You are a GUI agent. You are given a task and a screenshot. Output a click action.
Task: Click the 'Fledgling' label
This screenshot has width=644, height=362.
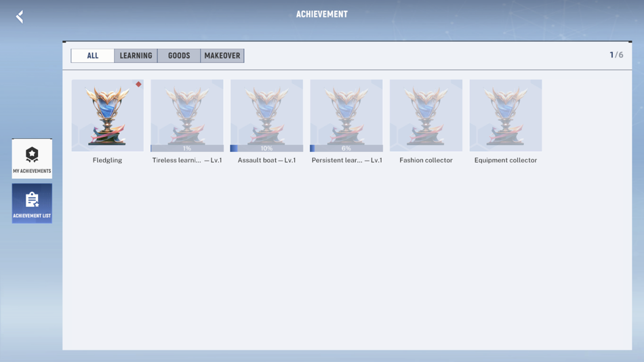point(107,160)
